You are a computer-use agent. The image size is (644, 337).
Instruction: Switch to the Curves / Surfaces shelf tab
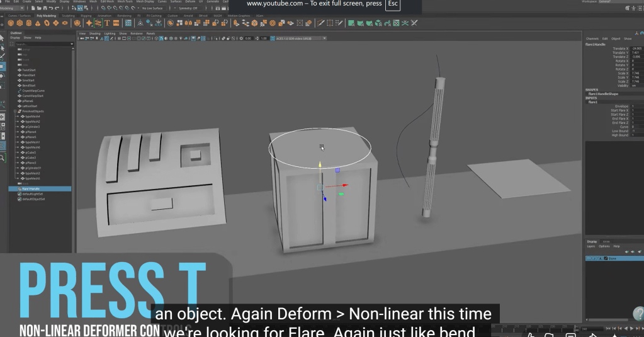coord(20,16)
